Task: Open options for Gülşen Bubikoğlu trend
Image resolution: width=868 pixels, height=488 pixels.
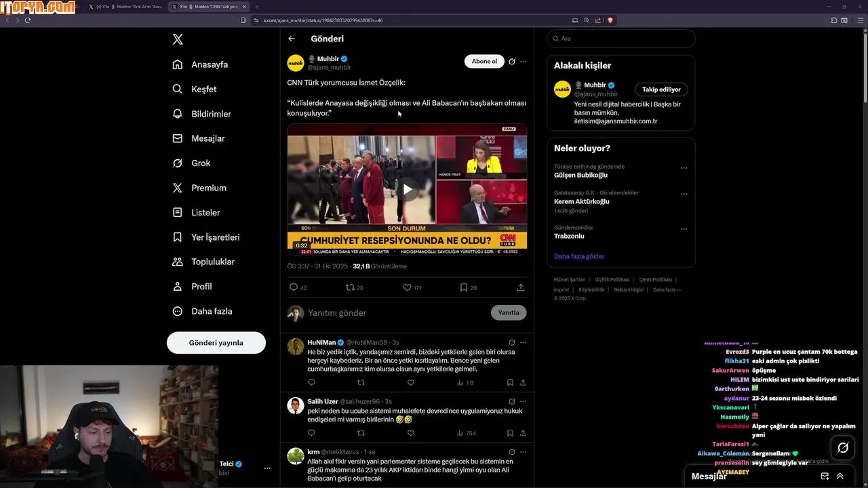Action: [684, 167]
